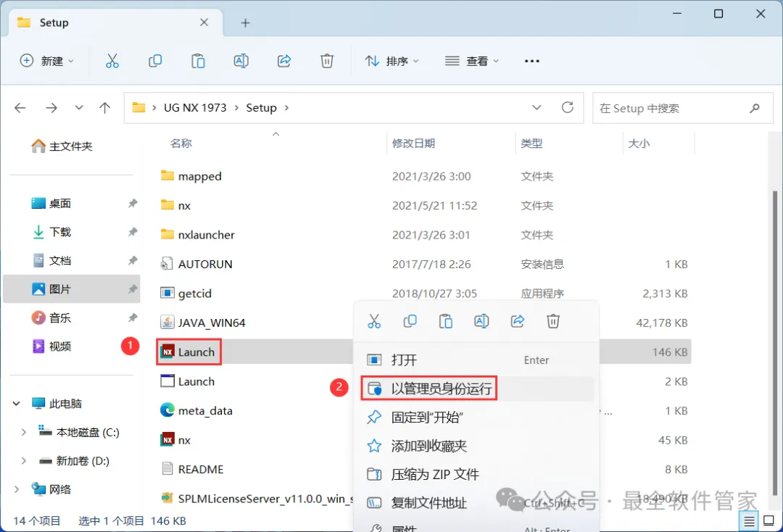
Task: Click the 在 Setup 中搜索 search box
Action: coord(683,108)
